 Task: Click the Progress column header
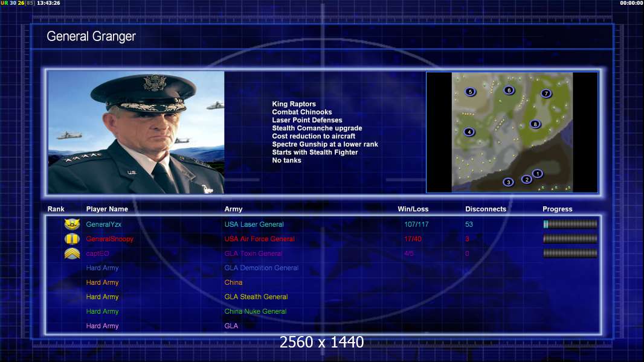(558, 209)
